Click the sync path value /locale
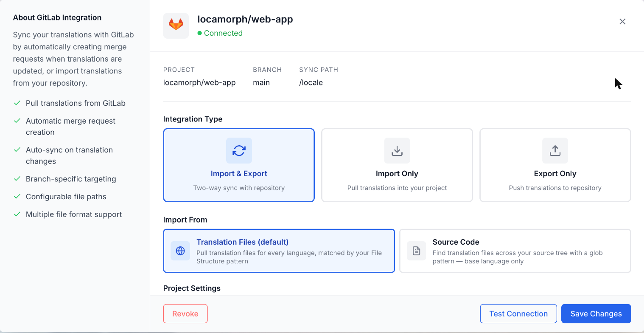 (x=311, y=83)
